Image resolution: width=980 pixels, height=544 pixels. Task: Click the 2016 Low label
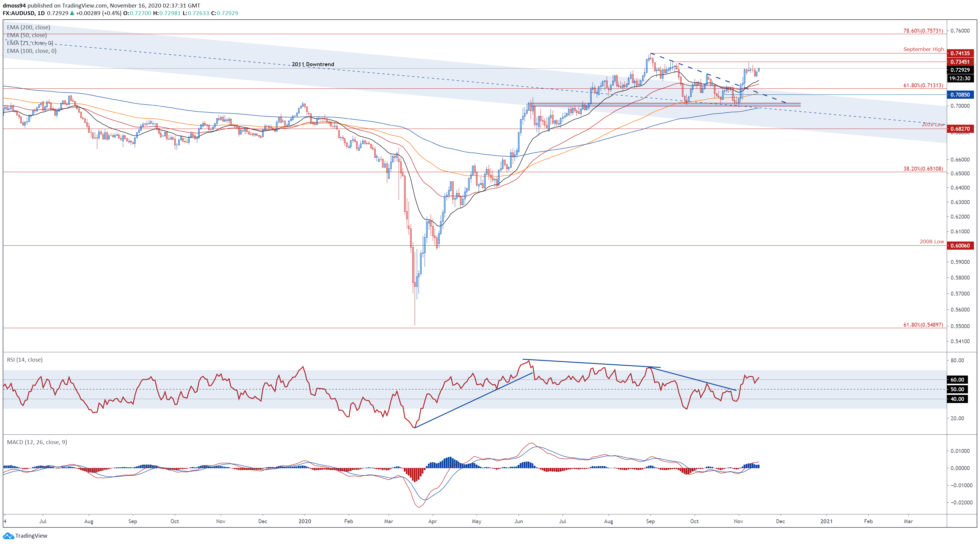click(x=933, y=124)
